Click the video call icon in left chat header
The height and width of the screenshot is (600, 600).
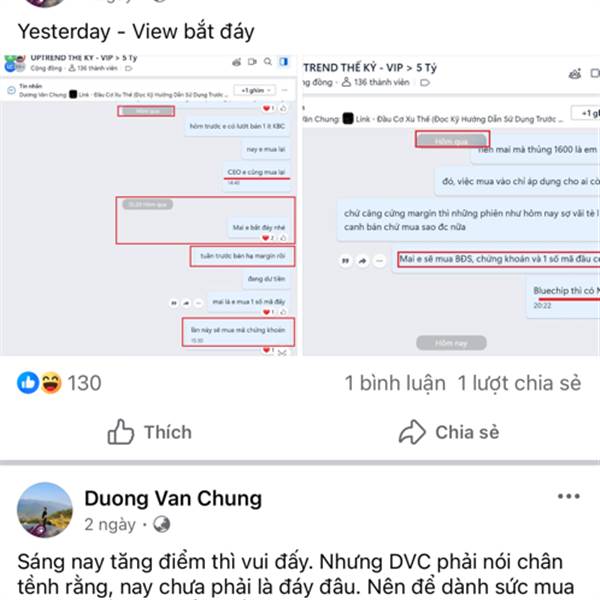tap(252, 62)
